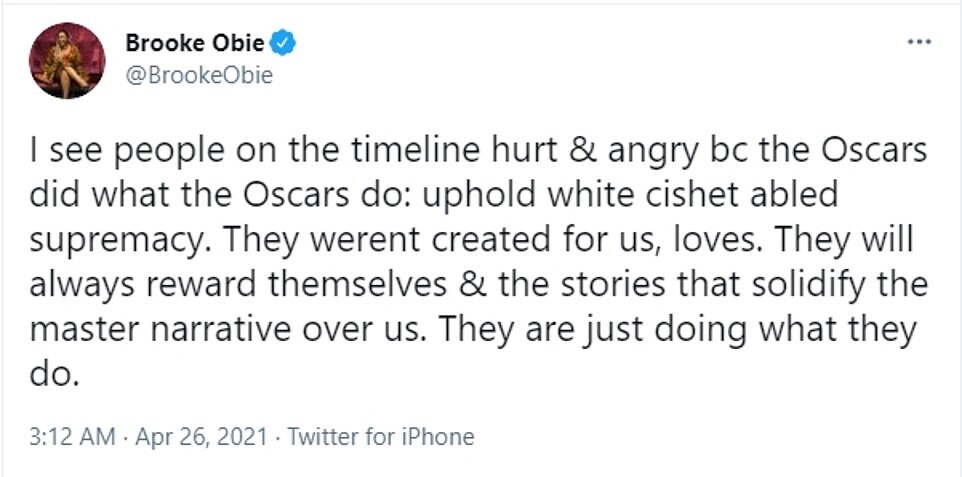Screen dimensions: 962x477
Task: Click the display name Brooke Obie
Action: [x=196, y=43]
